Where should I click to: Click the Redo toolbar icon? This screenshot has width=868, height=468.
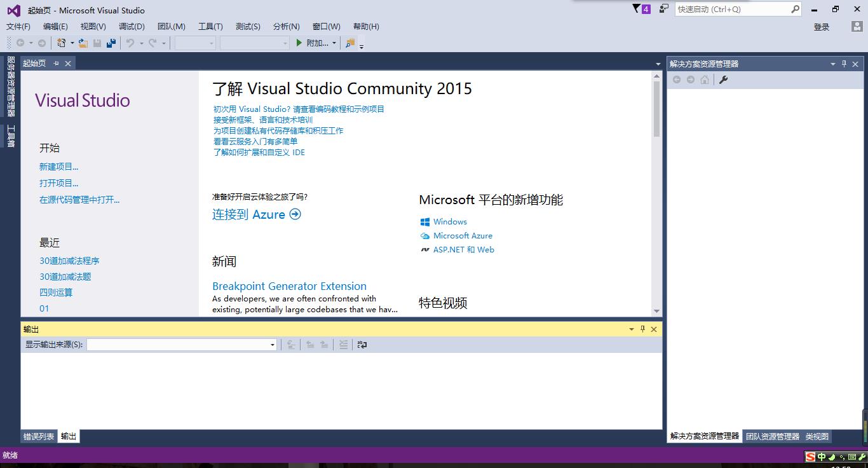tap(153, 43)
